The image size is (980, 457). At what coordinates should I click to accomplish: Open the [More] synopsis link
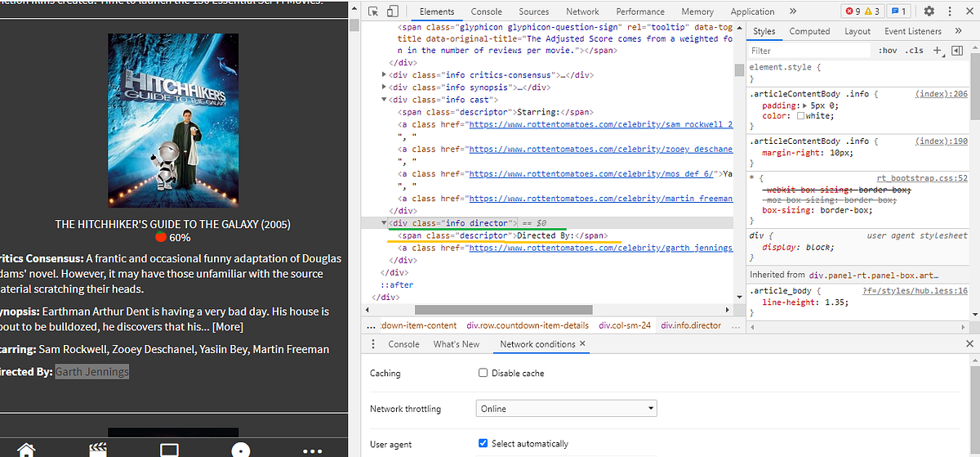pyautogui.click(x=228, y=326)
